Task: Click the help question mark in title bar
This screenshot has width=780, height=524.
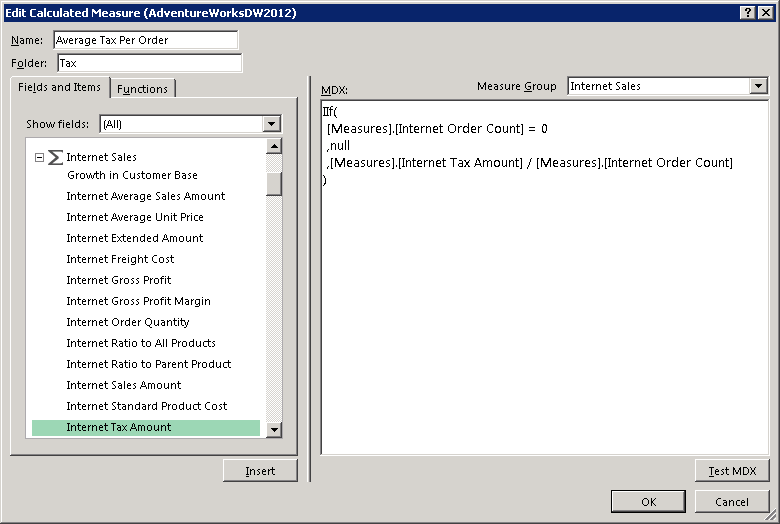Action: (x=747, y=12)
